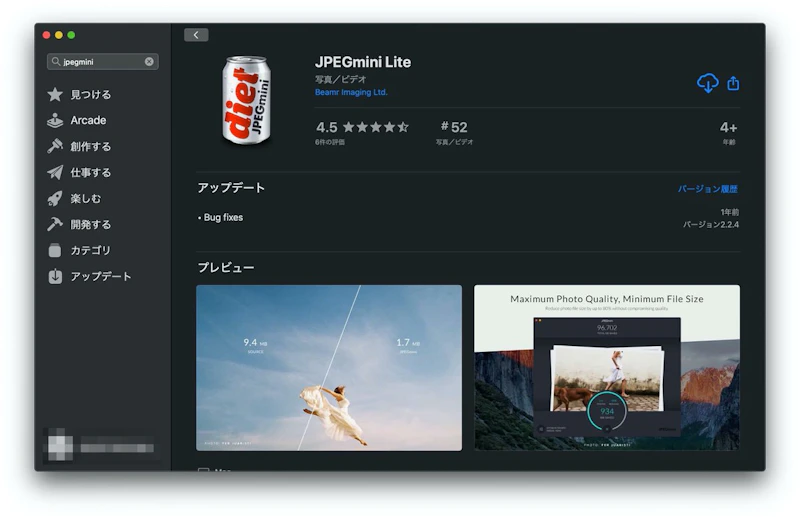
Task: Open the アップデート sidebar section
Action: (89, 277)
